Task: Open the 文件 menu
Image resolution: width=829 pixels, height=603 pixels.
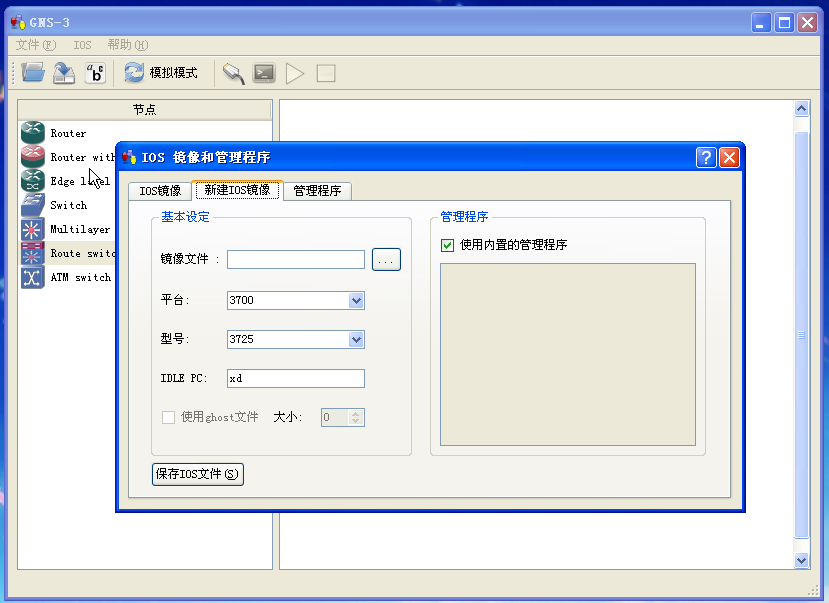Action: click(33, 45)
